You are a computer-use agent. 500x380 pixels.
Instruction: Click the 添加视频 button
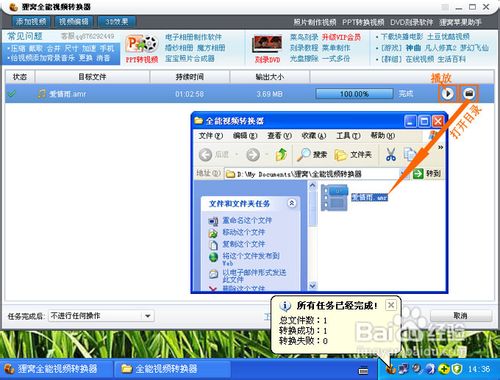click(x=31, y=22)
